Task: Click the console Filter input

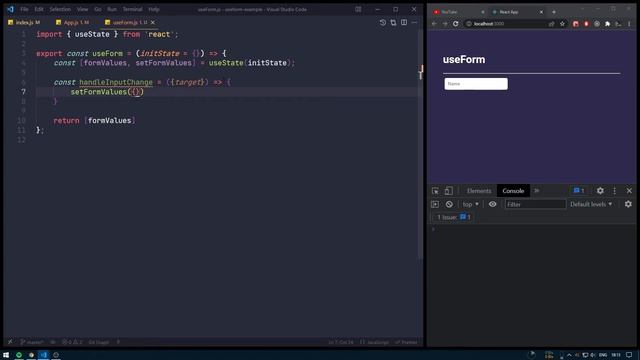Action: [x=535, y=204]
